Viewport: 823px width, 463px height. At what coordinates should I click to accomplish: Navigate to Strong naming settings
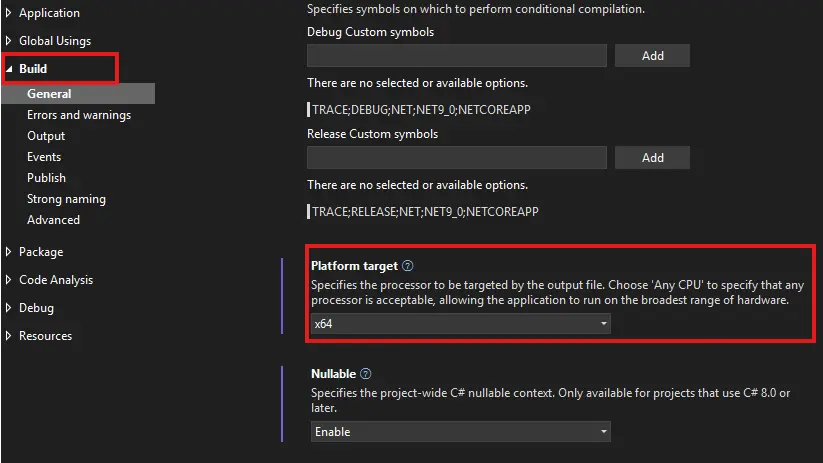click(x=66, y=199)
